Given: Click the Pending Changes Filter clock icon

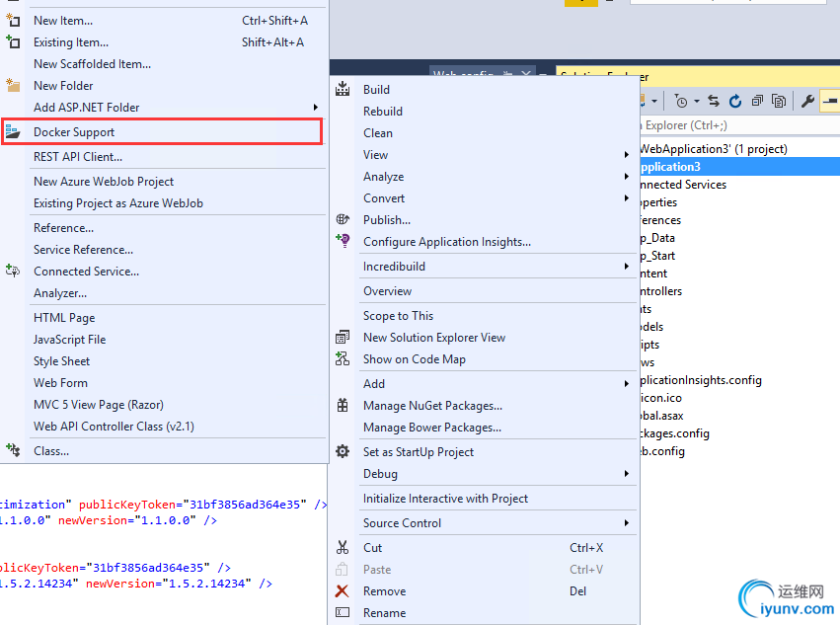Looking at the screenshot, I should point(681,101).
